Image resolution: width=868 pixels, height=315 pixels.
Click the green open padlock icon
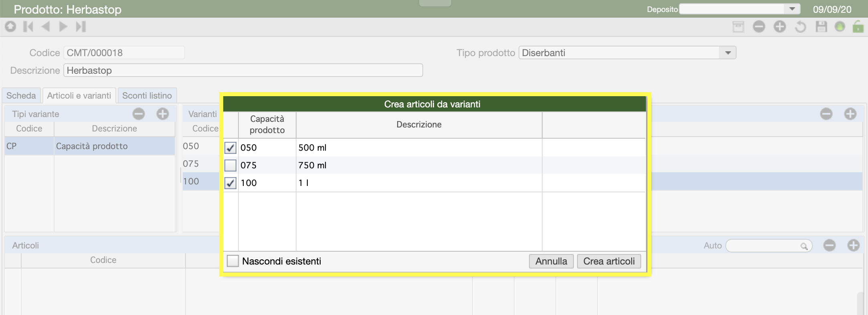(x=858, y=26)
